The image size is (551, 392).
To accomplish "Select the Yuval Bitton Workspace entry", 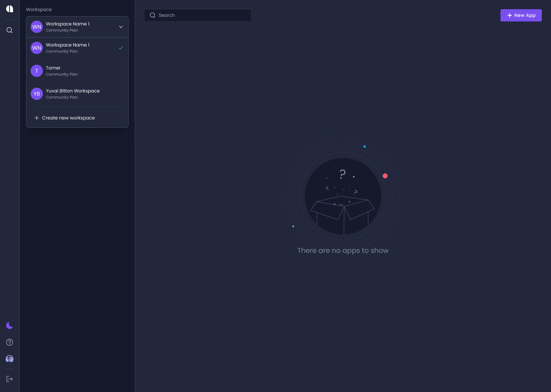I will coord(73,94).
